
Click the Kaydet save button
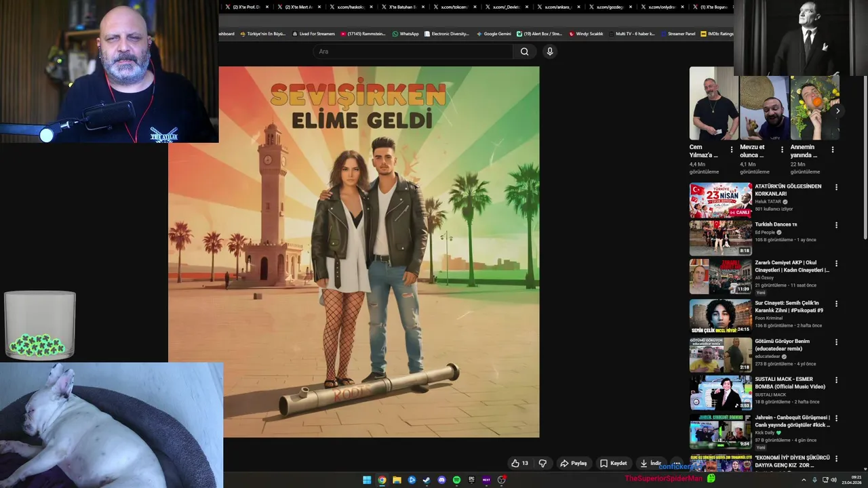613,464
